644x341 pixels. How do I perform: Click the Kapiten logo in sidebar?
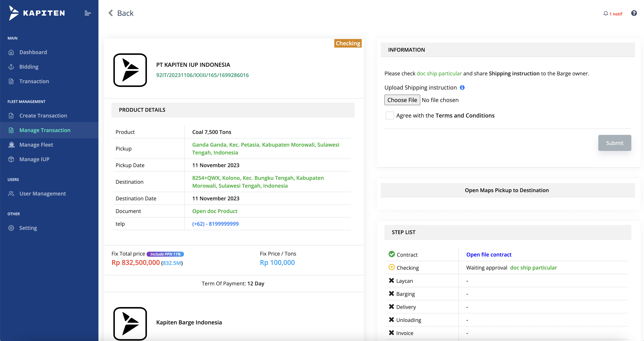(x=37, y=13)
